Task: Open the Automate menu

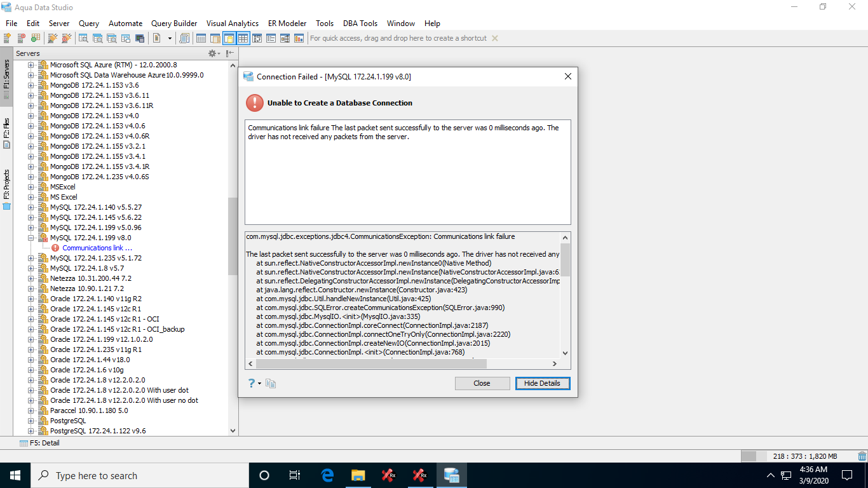Action: click(x=125, y=24)
